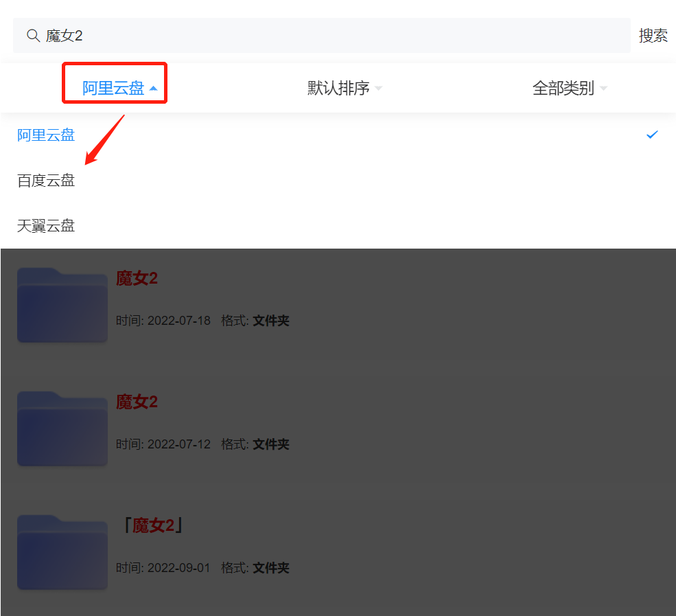Open the 「魔女2」 result title link

(152, 525)
